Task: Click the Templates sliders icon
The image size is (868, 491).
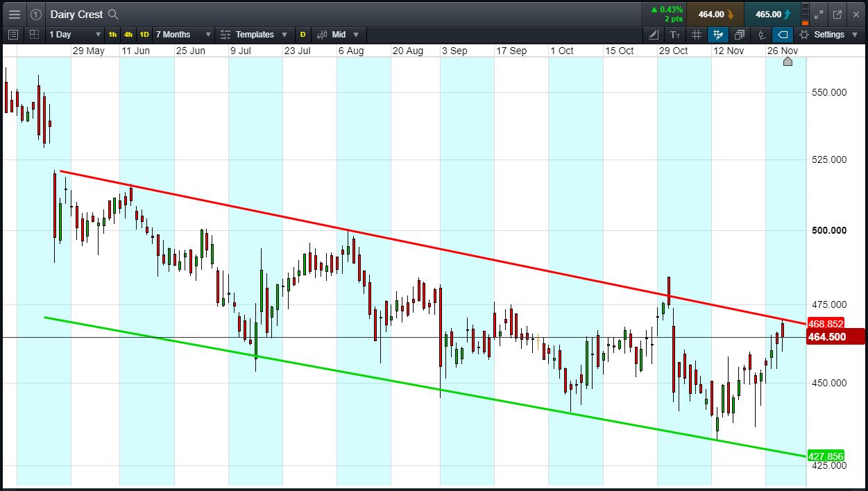Action: 225,34
